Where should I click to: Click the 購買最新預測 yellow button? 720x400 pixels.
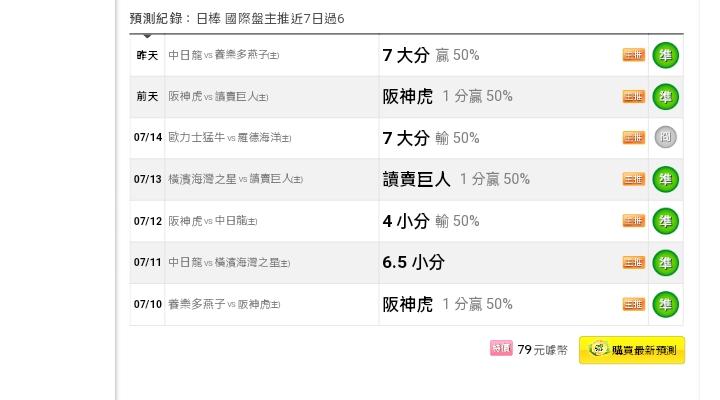click(632, 350)
